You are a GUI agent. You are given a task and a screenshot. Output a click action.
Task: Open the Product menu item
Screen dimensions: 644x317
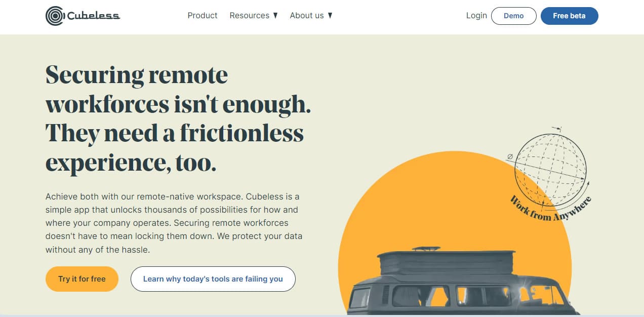pyautogui.click(x=203, y=16)
